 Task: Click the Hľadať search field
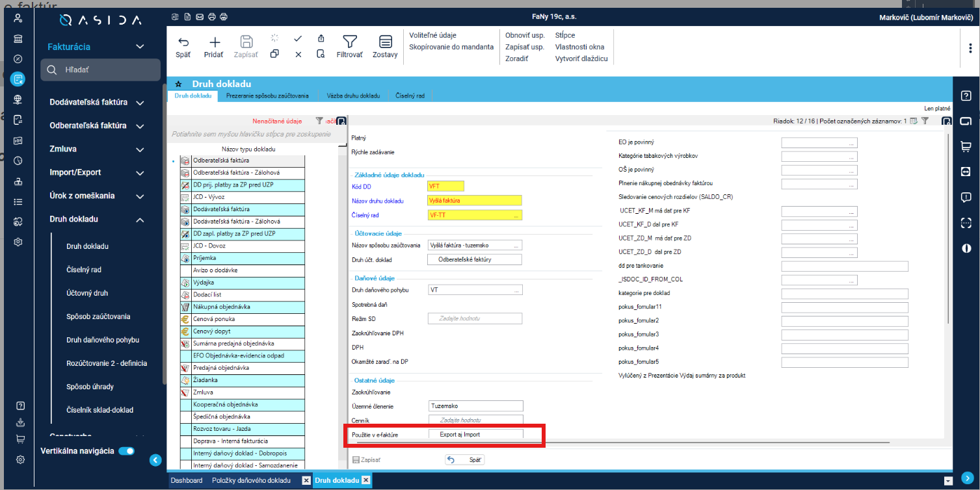coord(100,70)
